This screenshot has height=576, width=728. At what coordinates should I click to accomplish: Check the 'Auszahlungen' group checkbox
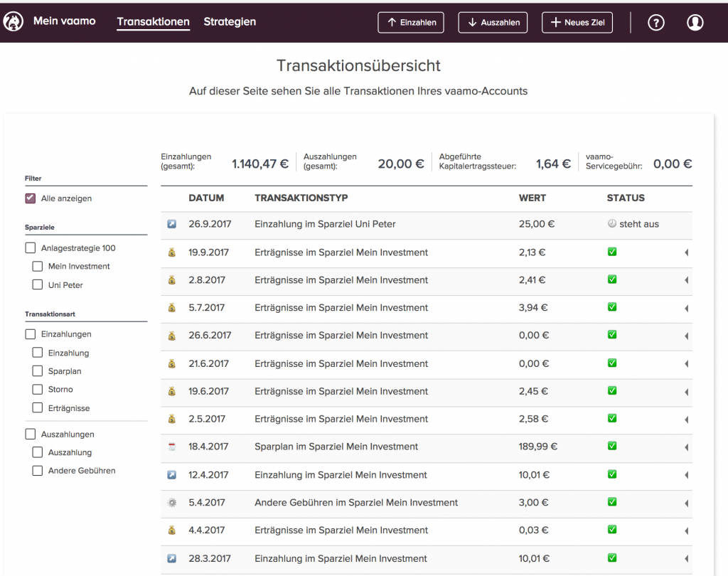click(30, 434)
